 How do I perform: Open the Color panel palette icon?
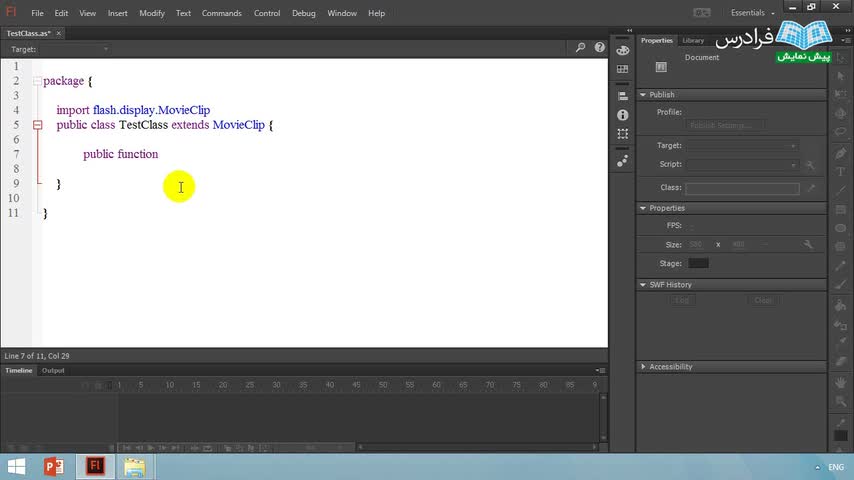pyautogui.click(x=623, y=50)
